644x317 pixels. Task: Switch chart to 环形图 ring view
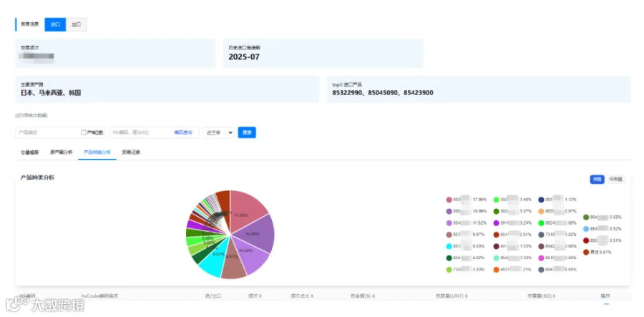pyautogui.click(x=615, y=180)
